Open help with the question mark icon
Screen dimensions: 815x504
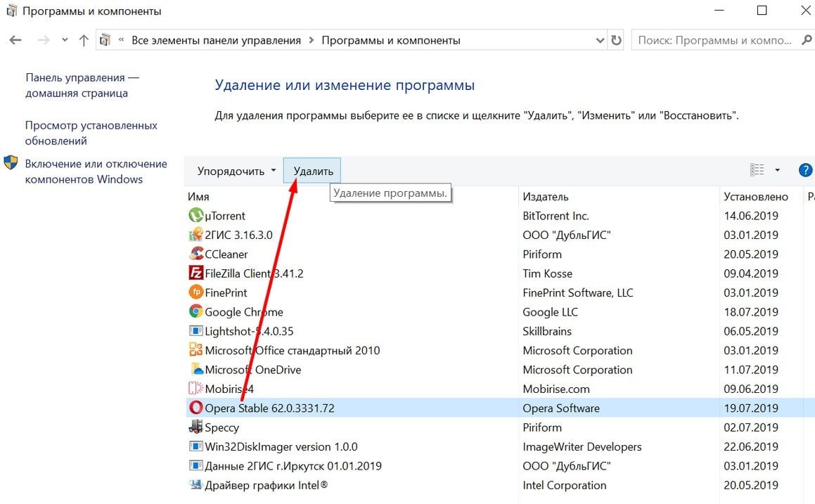(x=805, y=170)
